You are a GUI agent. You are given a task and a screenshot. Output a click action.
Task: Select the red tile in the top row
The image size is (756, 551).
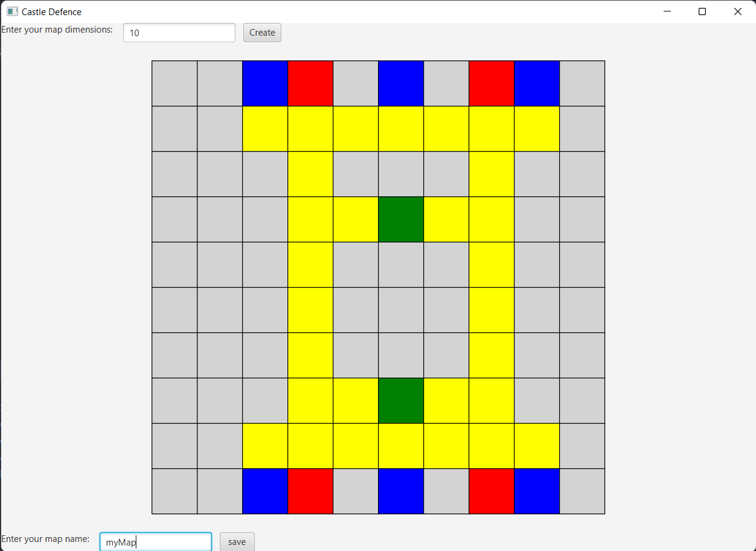tap(310, 83)
